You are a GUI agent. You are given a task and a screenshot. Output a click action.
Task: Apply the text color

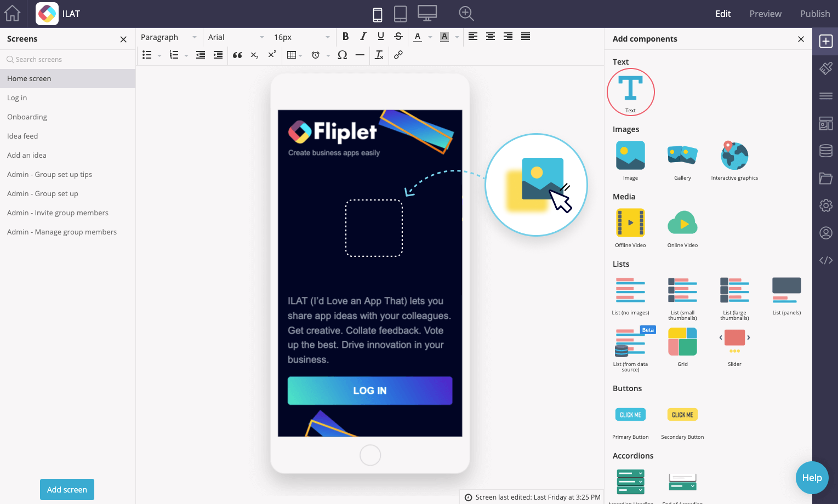[418, 37]
